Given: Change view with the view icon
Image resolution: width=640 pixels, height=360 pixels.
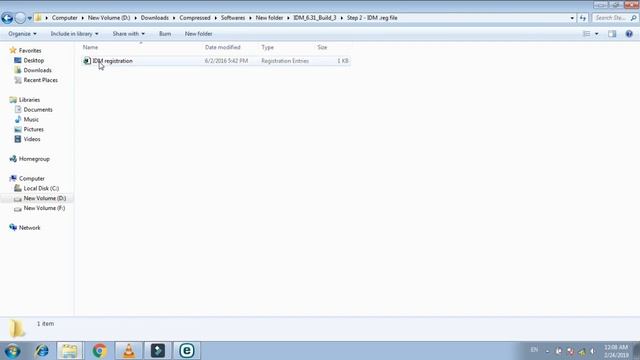Looking at the screenshot, I should coord(586,34).
